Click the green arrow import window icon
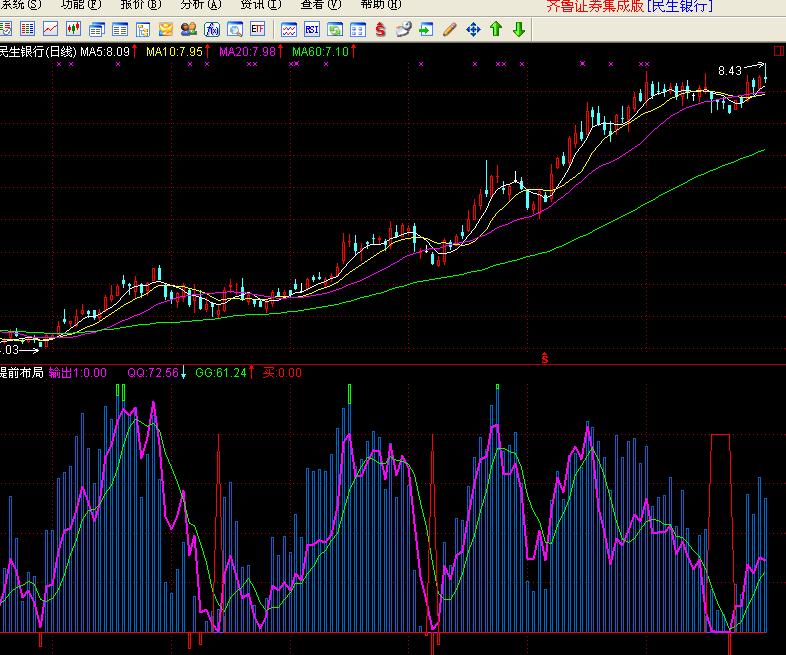Image resolution: width=786 pixels, height=655 pixels. point(426,30)
